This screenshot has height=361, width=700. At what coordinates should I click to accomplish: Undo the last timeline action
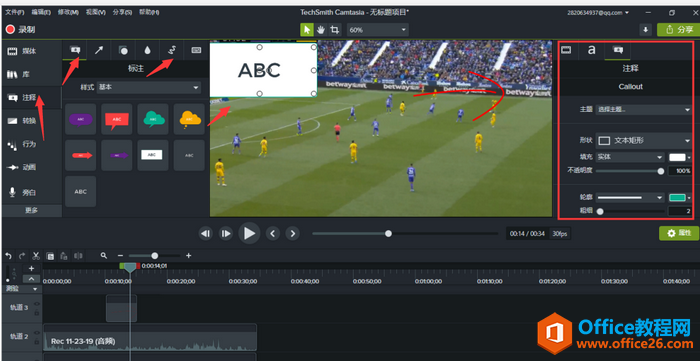pyautogui.click(x=8, y=256)
